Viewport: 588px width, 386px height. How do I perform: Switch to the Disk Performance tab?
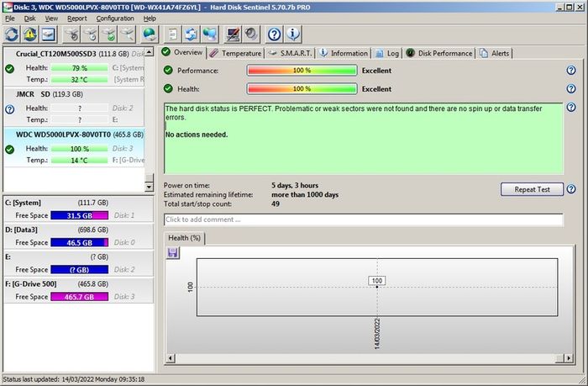[439, 53]
